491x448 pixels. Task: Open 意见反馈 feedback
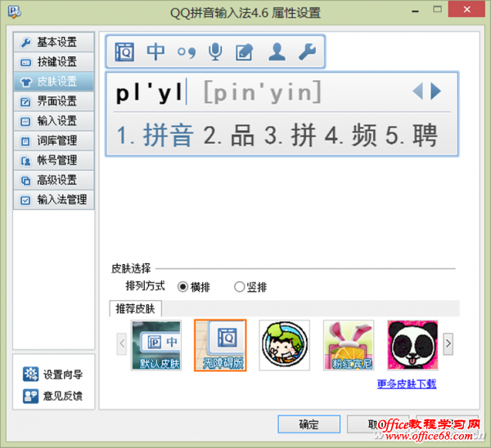53,396
